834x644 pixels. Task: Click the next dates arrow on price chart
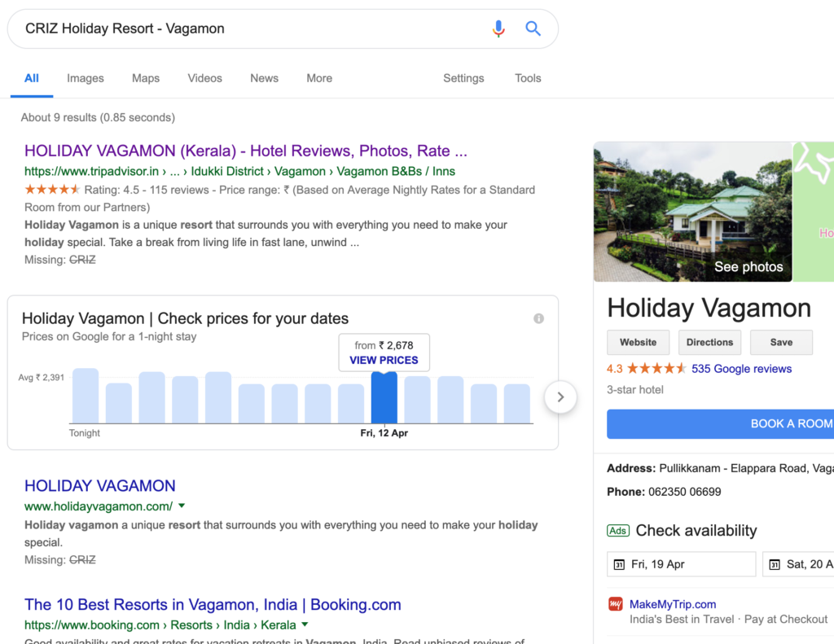pos(560,396)
